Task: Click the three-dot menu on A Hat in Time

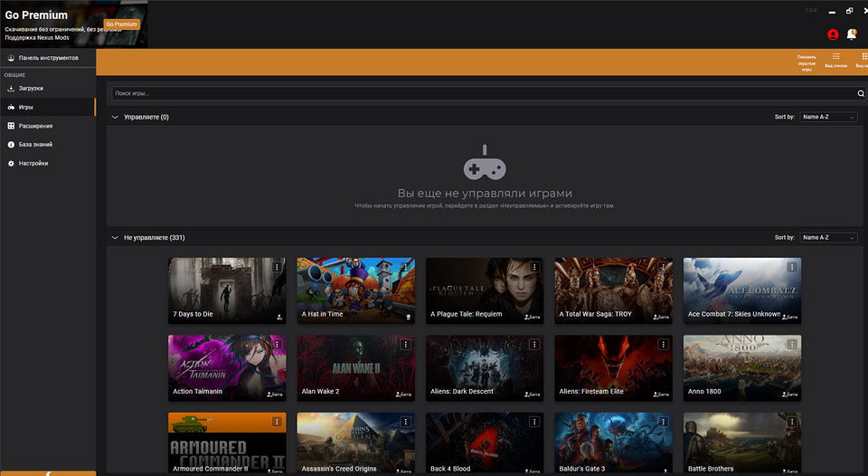Action: click(x=405, y=267)
